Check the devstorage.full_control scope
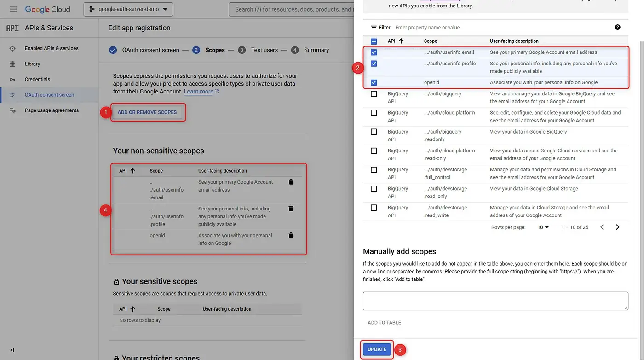Screen dimensions: 644x360 374,170
